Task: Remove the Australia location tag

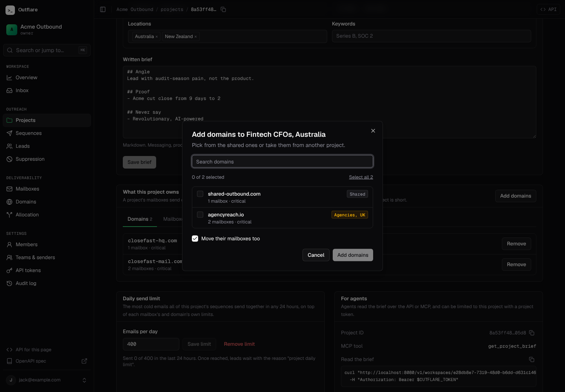Action: pyautogui.click(x=157, y=37)
